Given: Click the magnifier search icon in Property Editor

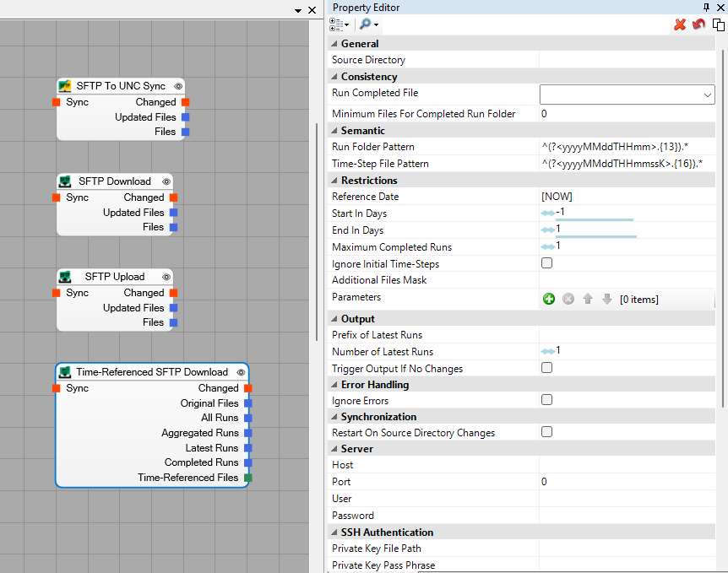Looking at the screenshot, I should click(x=366, y=24).
